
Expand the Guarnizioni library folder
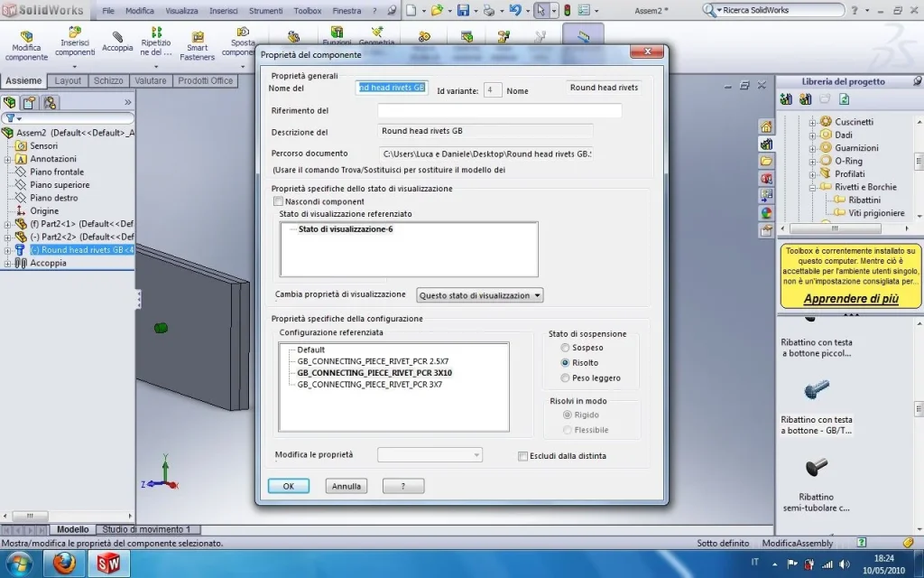(x=812, y=148)
